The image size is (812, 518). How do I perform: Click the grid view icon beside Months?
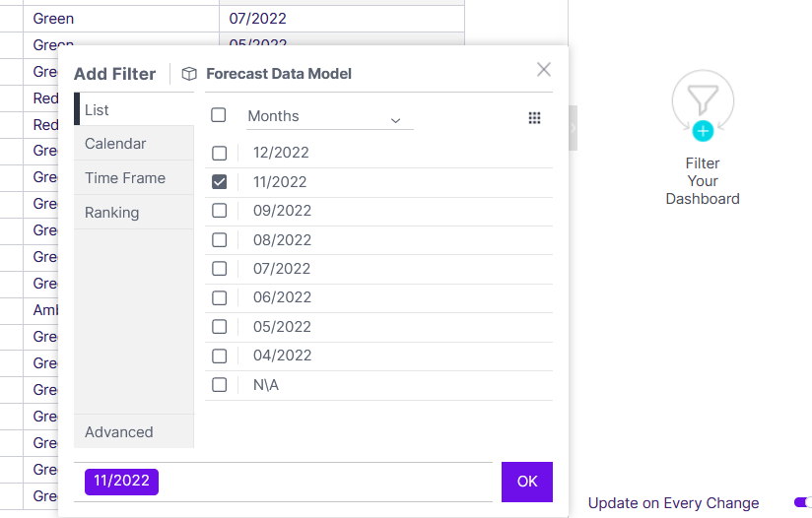tap(534, 118)
